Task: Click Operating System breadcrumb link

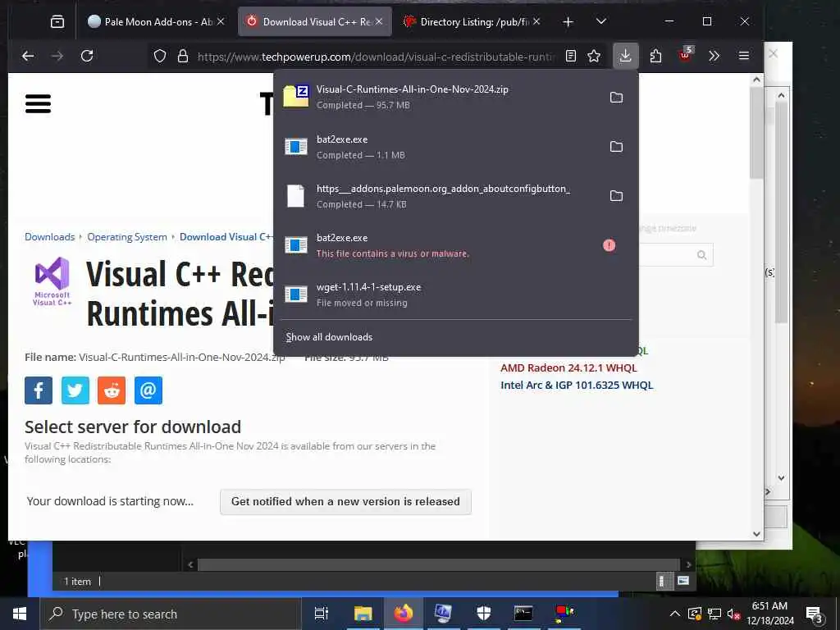Action: click(127, 237)
